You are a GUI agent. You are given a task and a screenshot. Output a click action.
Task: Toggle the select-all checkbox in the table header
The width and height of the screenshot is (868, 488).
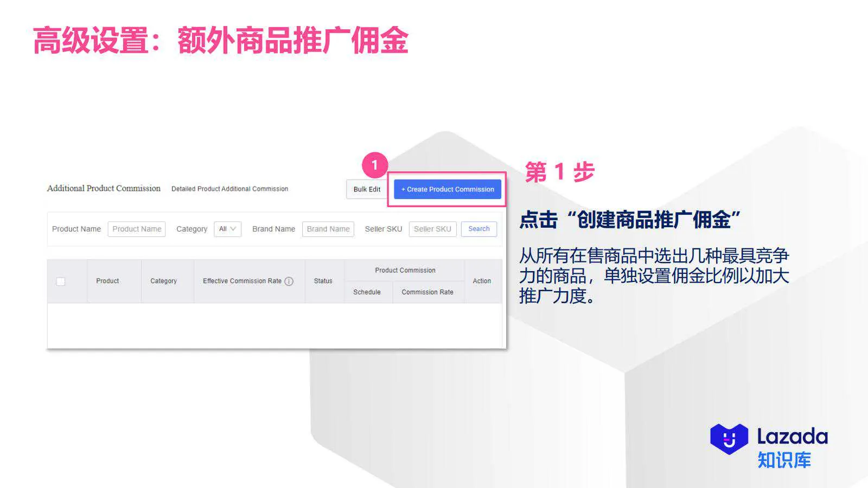(61, 281)
